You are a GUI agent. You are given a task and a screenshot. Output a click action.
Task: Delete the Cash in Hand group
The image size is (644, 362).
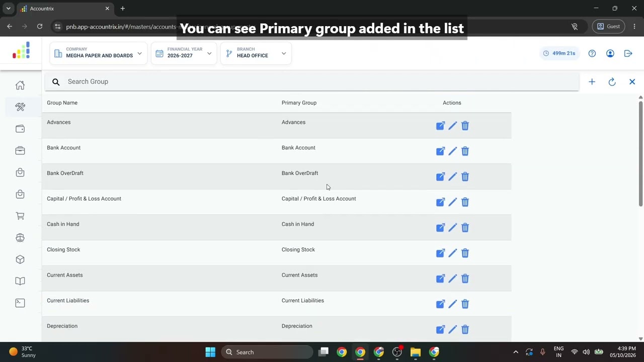465,227
